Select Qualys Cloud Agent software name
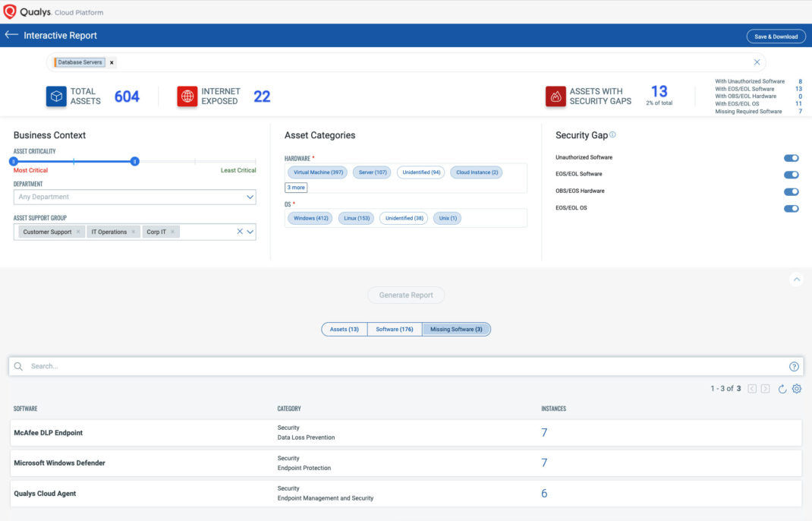This screenshot has width=812, height=521. click(x=45, y=494)
